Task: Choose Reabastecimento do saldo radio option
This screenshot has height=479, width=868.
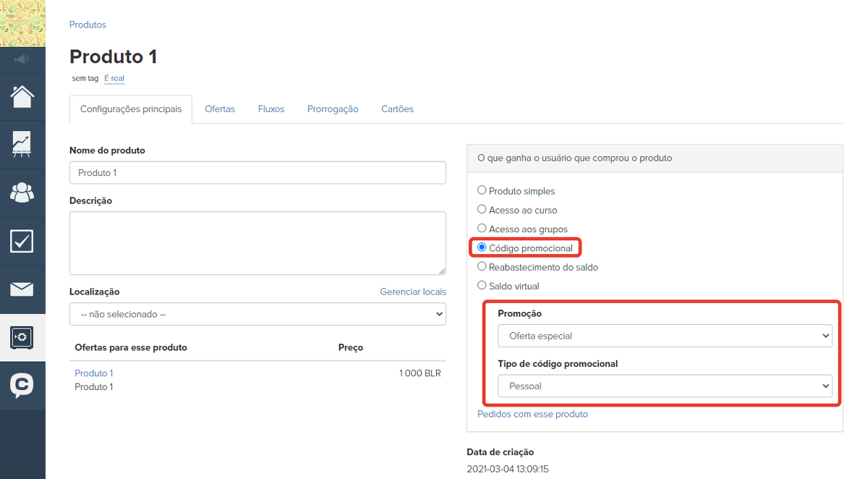Action: [482, 267]
